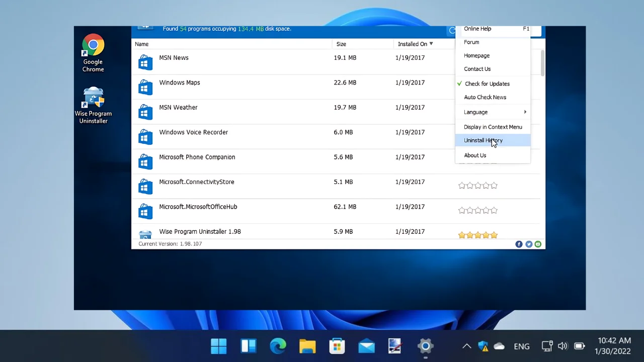Click the OneDrive cloud tray icon

[x=499, y=346]
